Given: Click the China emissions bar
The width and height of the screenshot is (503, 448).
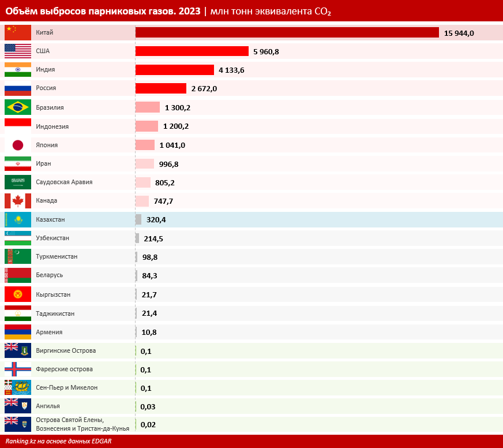Looking at the screenshot, I should pyautogui.click(x=287, y=32).
